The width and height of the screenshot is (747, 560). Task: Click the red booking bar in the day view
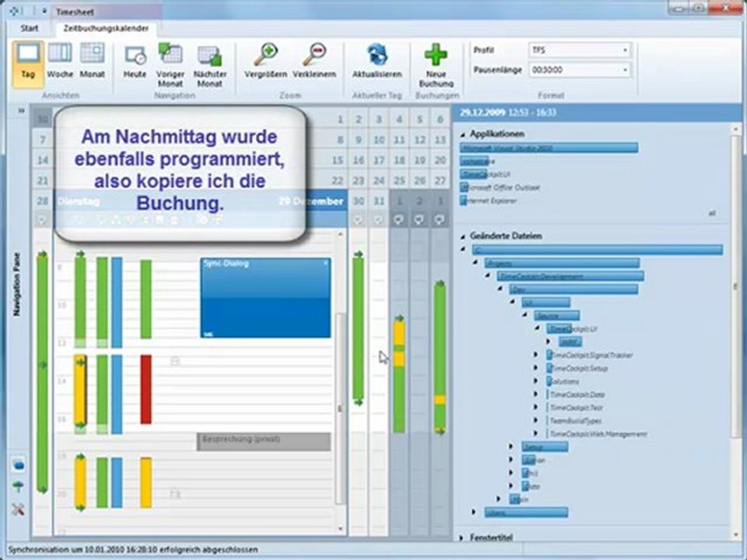pos(146,390)
